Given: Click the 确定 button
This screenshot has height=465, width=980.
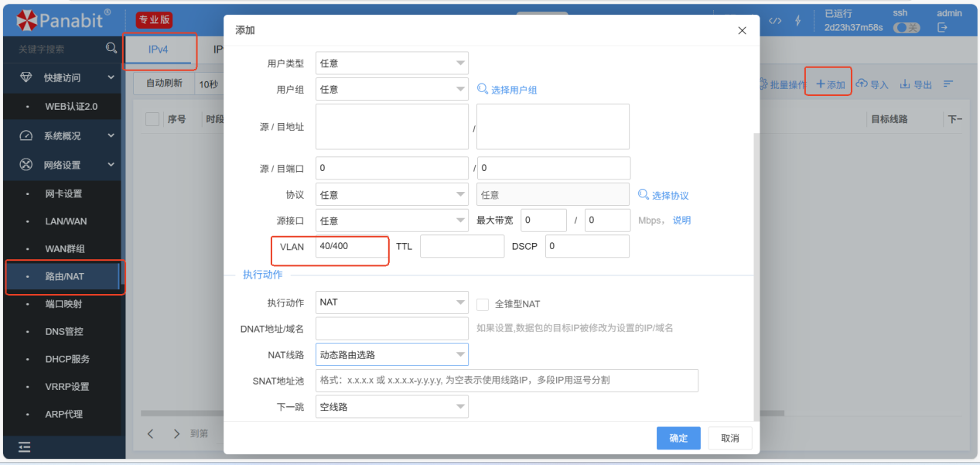Looking at the screenshot, I should point(678,438).
